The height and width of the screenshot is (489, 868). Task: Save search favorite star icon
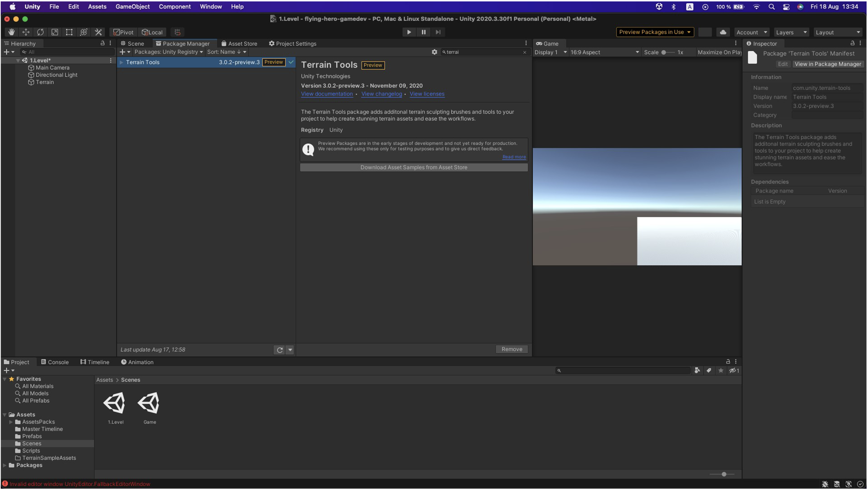point(721,370)
